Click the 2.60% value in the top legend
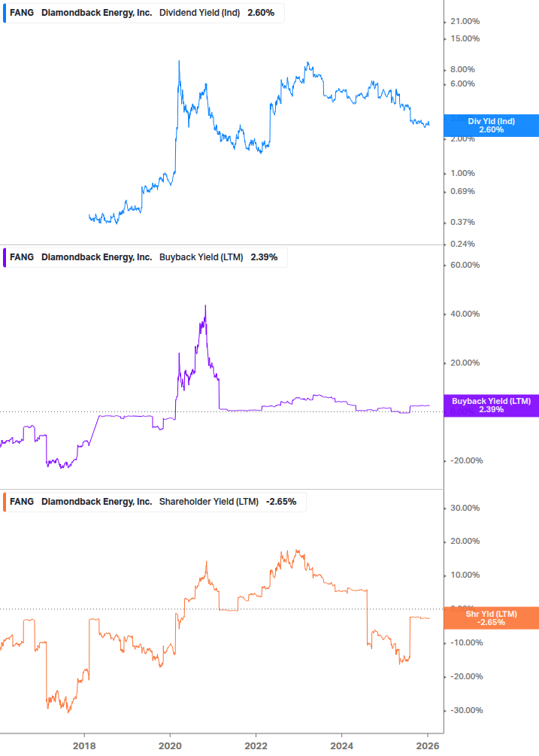539x756 pixels. point(261,13)
